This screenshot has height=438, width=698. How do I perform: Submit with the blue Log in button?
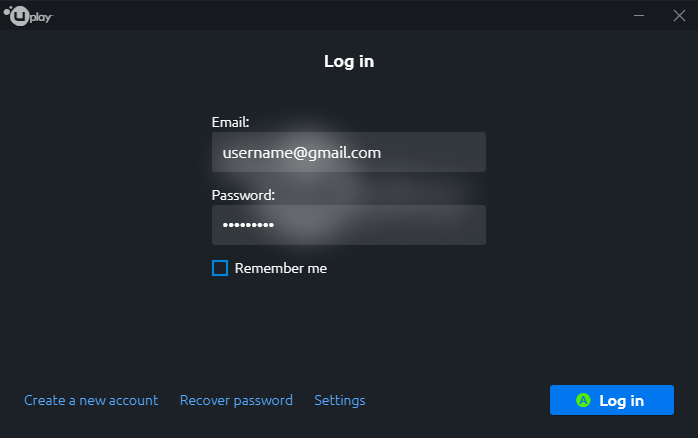point(612,400)
